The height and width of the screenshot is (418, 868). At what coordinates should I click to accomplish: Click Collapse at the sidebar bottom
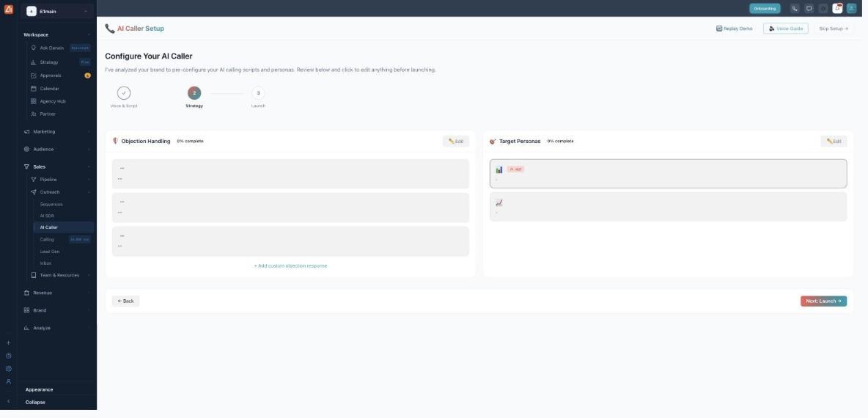(x=35, y=403)
